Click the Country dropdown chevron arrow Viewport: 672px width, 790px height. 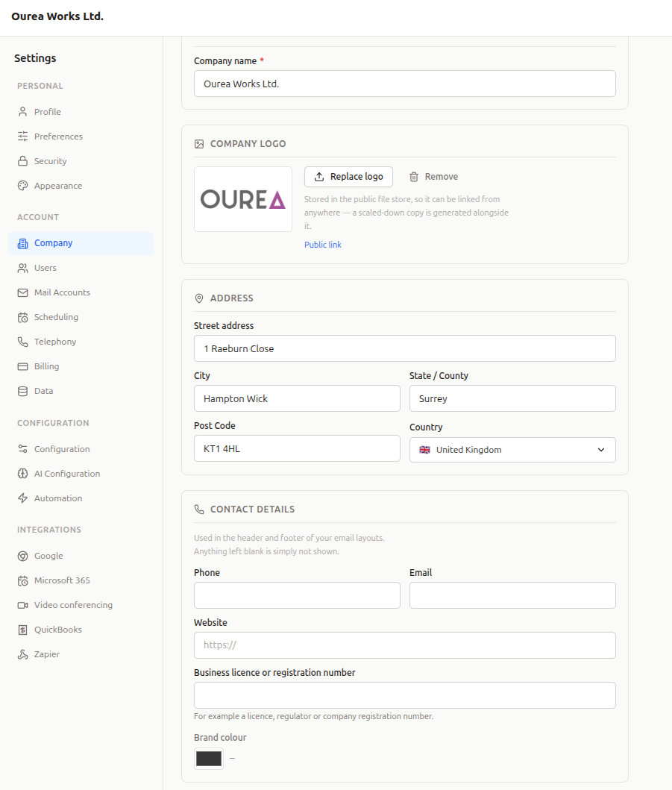[601, 450]
